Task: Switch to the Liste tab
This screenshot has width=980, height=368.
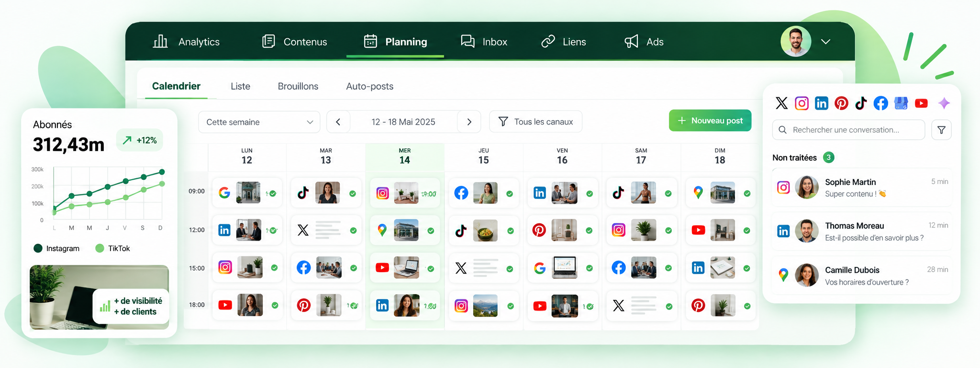Action: pyautogui.click(x=240, y=86)
